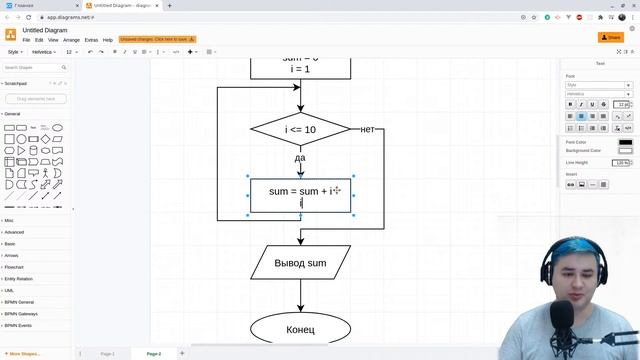640x360 pixels.
Task: Click the search magnifier in shape search
Action: click(64, 67)
